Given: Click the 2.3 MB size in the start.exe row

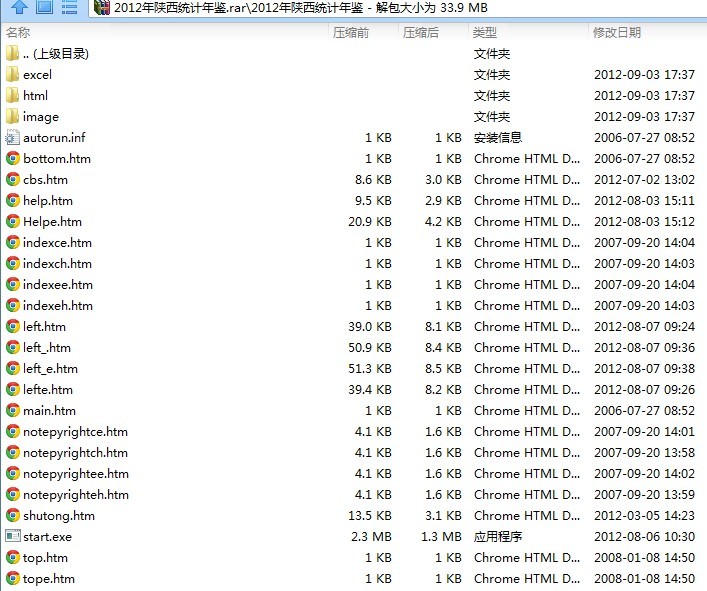Looking at the screenshot, I should (371, 536).
